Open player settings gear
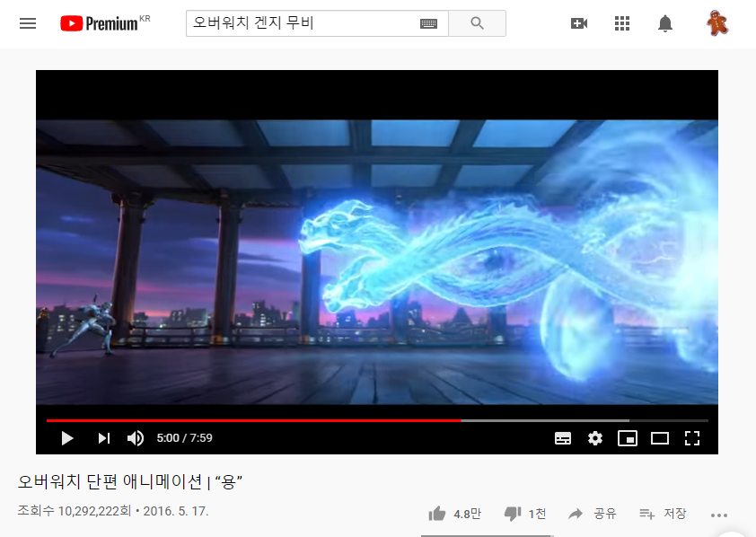This screenshot has width=756, height=537. tap(595, 438)
